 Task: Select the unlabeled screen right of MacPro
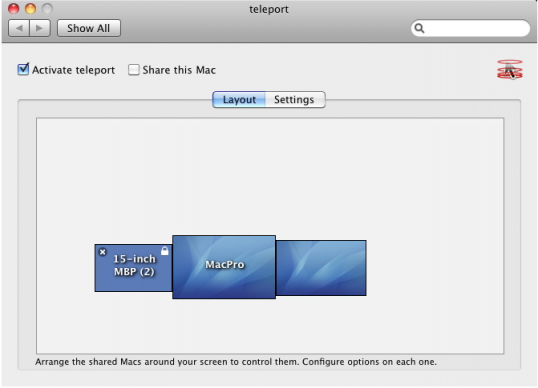click(x=321, y=268)
